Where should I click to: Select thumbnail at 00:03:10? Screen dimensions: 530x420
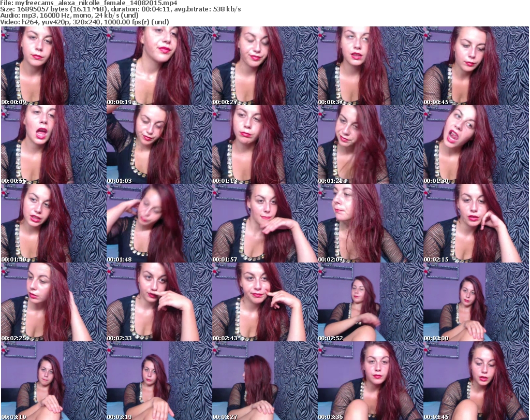click(x=53, y=381)
